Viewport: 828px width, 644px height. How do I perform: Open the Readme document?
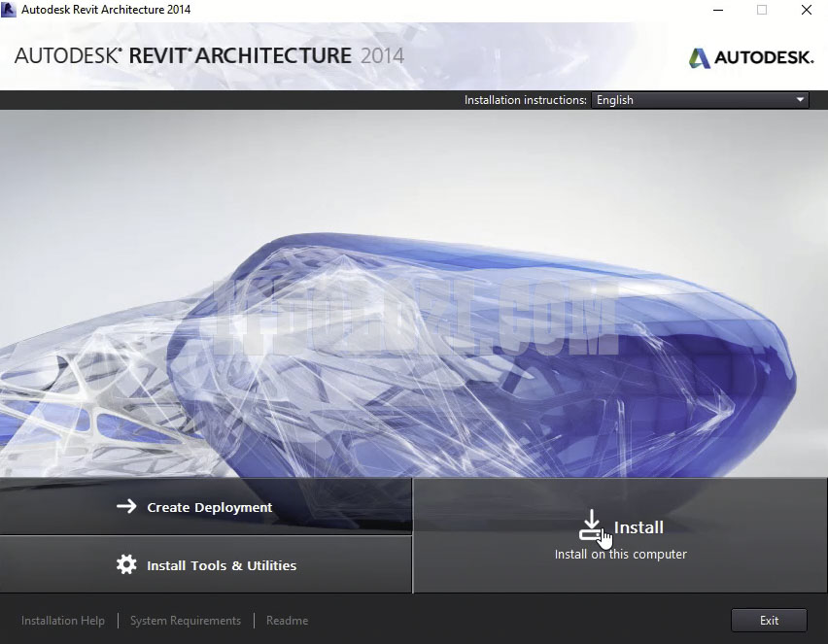click(287, 620)
